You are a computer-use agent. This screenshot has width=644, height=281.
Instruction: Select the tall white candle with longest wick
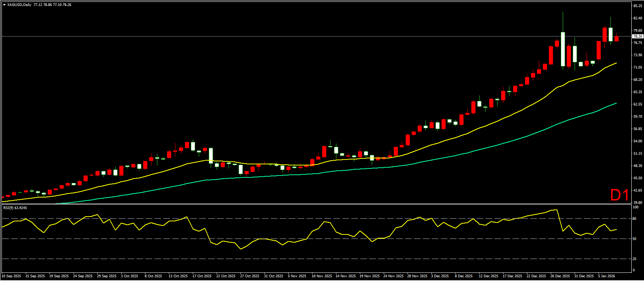[563, 49]
